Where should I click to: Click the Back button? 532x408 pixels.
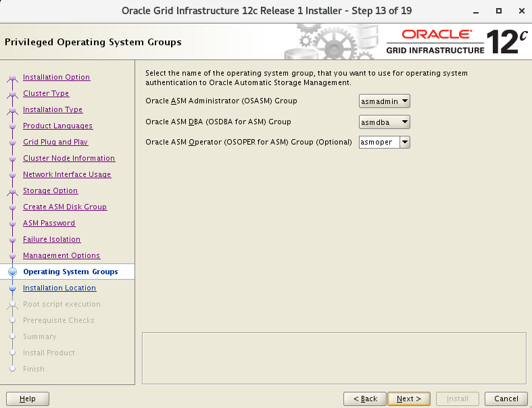click(x=365, y=399)
